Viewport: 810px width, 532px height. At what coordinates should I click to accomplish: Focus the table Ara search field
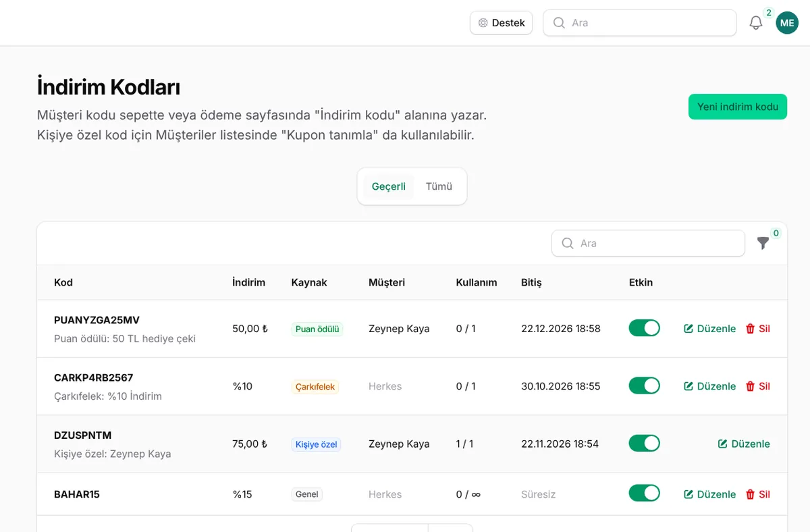click(x=648, y=243)
